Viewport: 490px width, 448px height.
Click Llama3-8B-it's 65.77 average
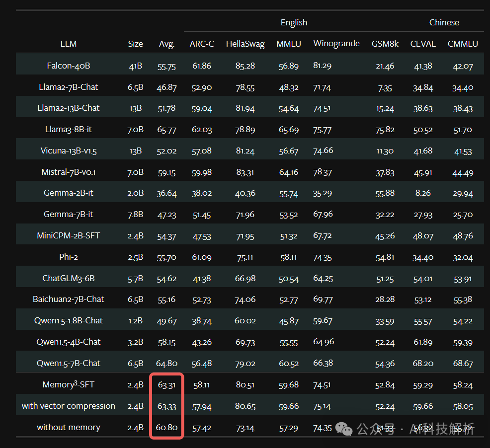pyautogui.click(x=166, y=130)
